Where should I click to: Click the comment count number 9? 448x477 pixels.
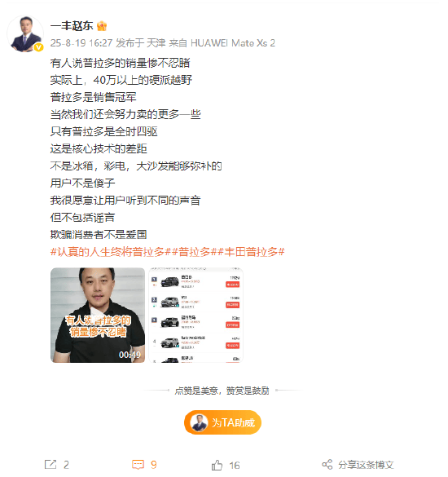(154, 465)
